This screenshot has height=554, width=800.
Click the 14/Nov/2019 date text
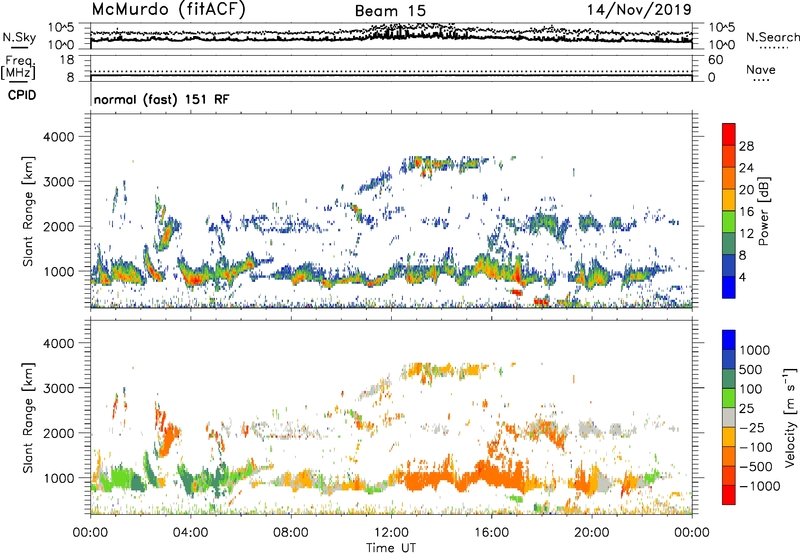click(639, 9)
